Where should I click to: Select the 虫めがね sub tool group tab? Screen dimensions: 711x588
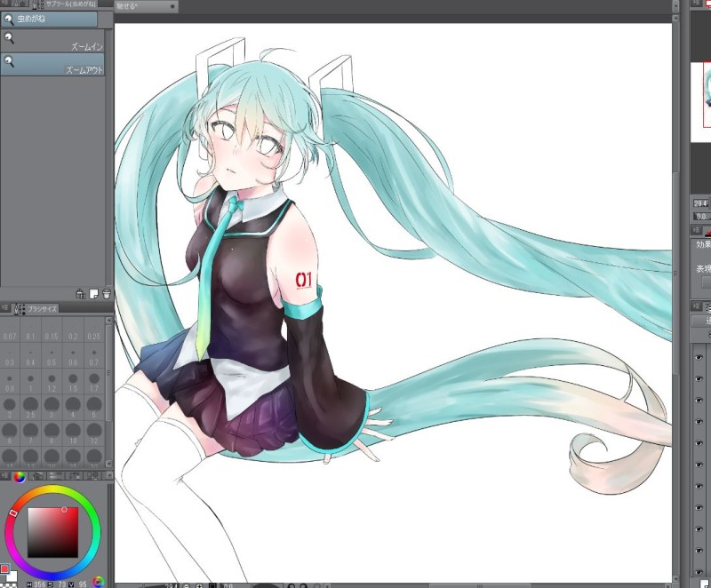(x=49, y=19)
